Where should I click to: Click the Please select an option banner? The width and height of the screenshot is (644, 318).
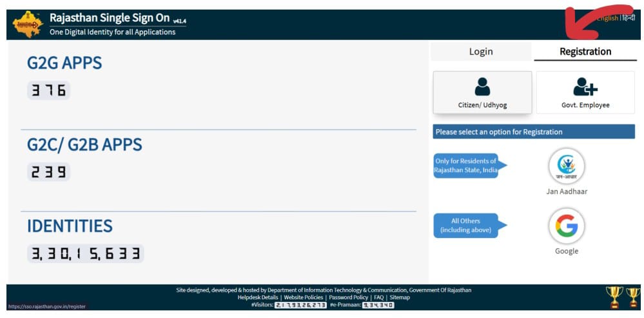coord(534,132)
